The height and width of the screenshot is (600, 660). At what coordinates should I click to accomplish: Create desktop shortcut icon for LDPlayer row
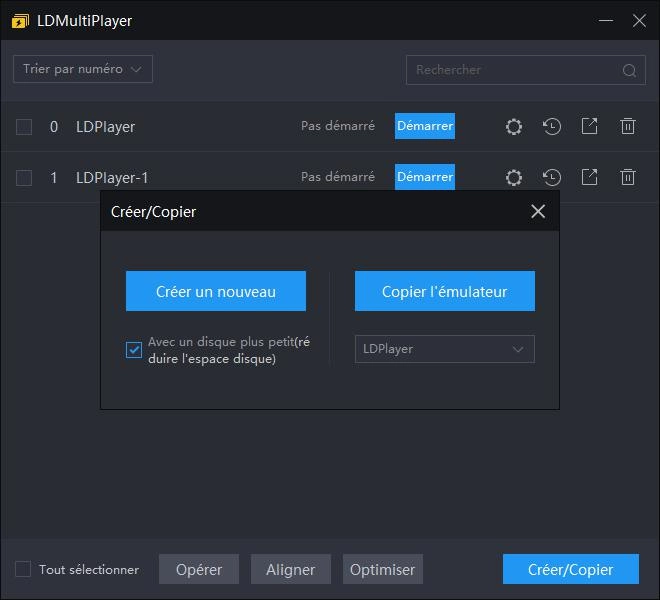pos(589,126)
